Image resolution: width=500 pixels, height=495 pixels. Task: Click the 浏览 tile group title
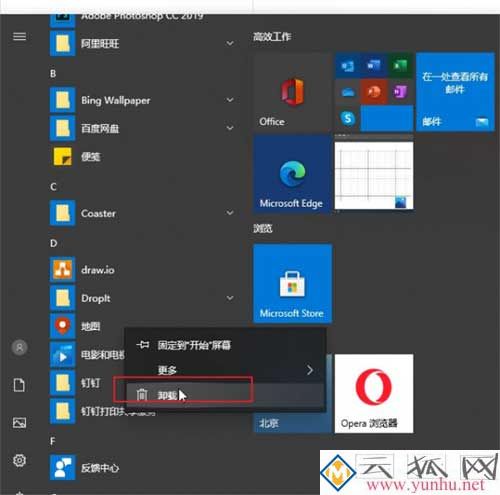tap(263, 228)
